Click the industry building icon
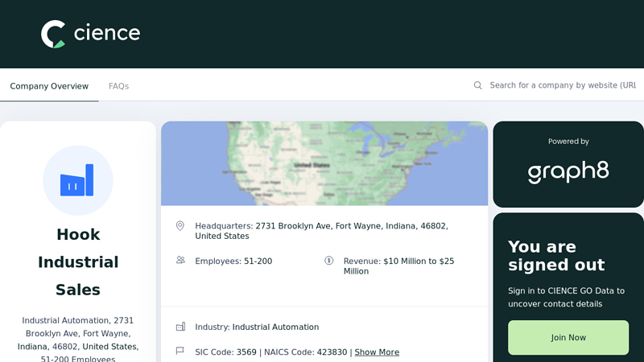 tap(180, 327)
